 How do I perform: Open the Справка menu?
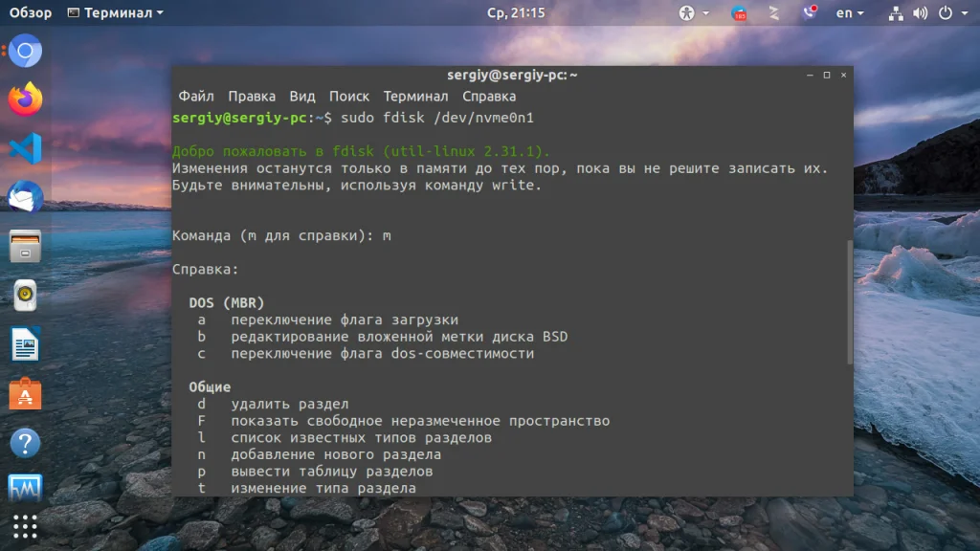click(x=489, y=97)
